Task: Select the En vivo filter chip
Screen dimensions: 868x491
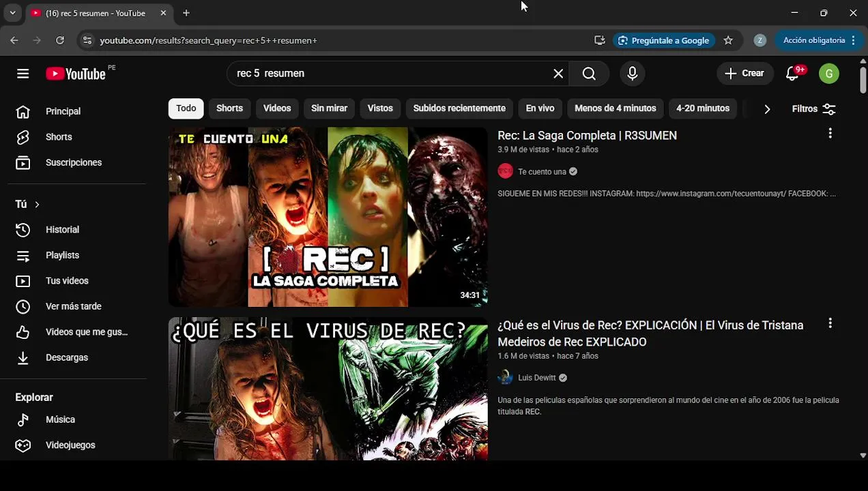Action: 540,108
